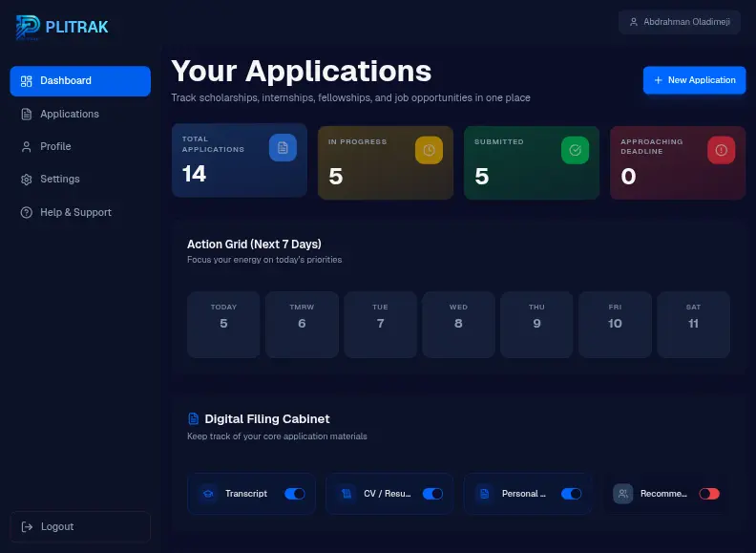Select the FRI 10 day tile
Screen dimensions: 756x553
[x=616, y=325]
